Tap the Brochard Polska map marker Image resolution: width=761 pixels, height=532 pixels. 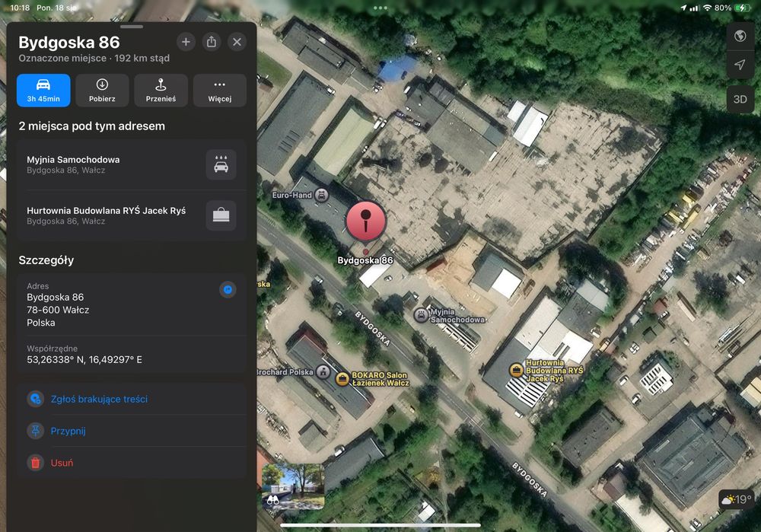click(x=323, y=372)
